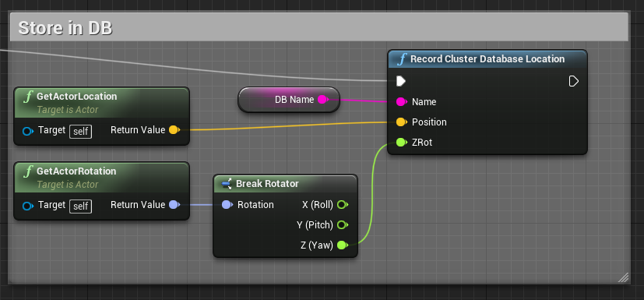The width and height of the screenshot is (644, 300).
Task: Click the execution input pin on Record Cluster node
Action: click(x=401, y=81)
